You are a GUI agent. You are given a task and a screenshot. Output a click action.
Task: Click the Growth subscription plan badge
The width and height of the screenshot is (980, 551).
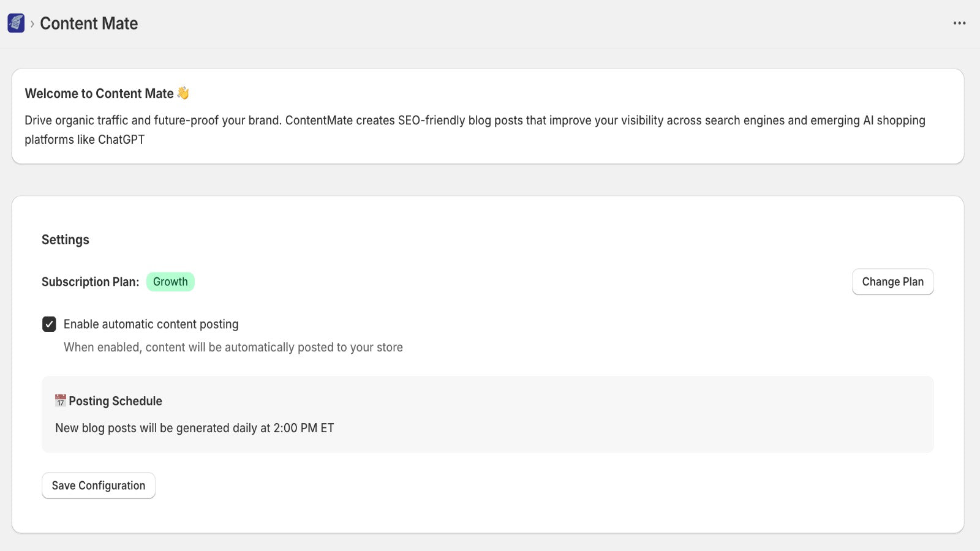(x=170, y=282)
